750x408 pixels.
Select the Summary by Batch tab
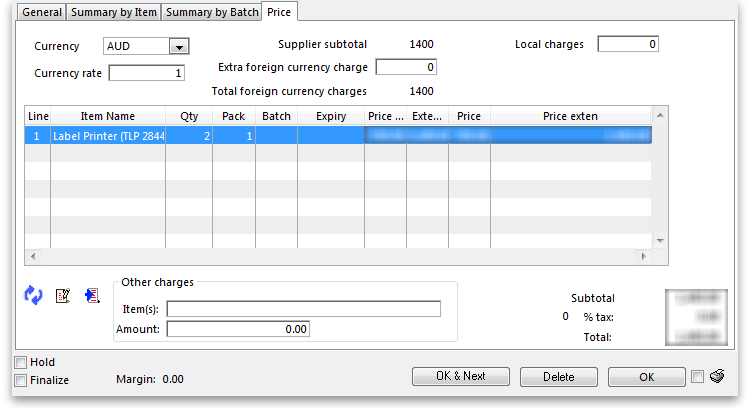coord(211,12)
